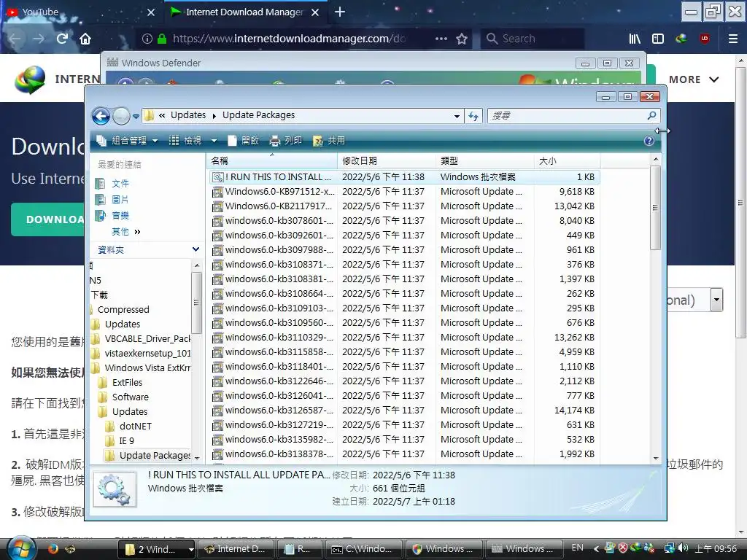Click the Explorer forward navigation button
The image size is (747, 560).
[121, 116]
